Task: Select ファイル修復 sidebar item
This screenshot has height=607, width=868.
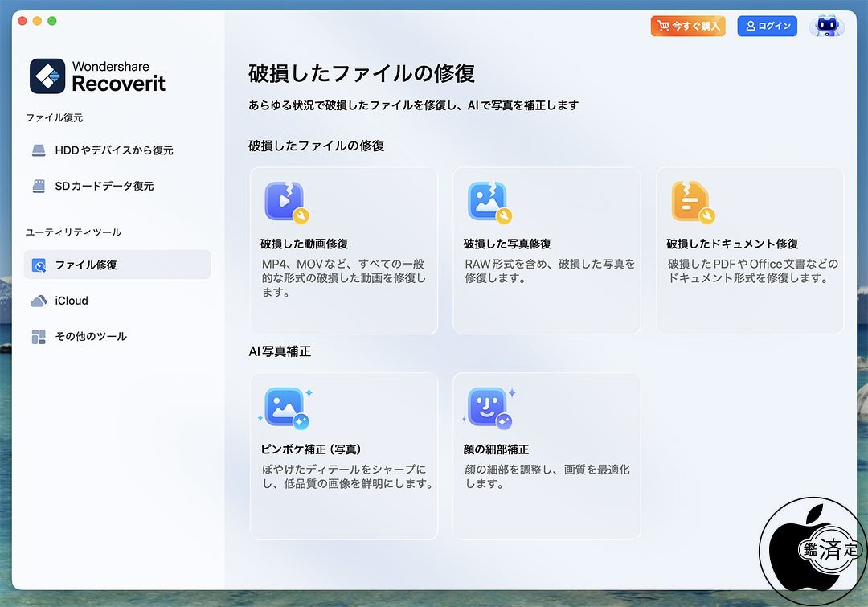Action: (86, 265)
